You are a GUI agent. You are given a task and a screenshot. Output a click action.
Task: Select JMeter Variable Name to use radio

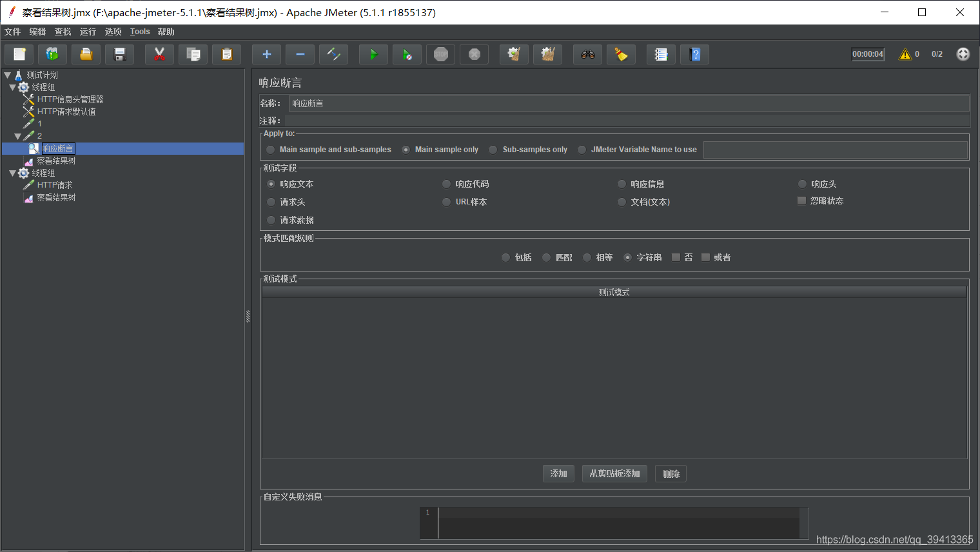tap(582, 150)
